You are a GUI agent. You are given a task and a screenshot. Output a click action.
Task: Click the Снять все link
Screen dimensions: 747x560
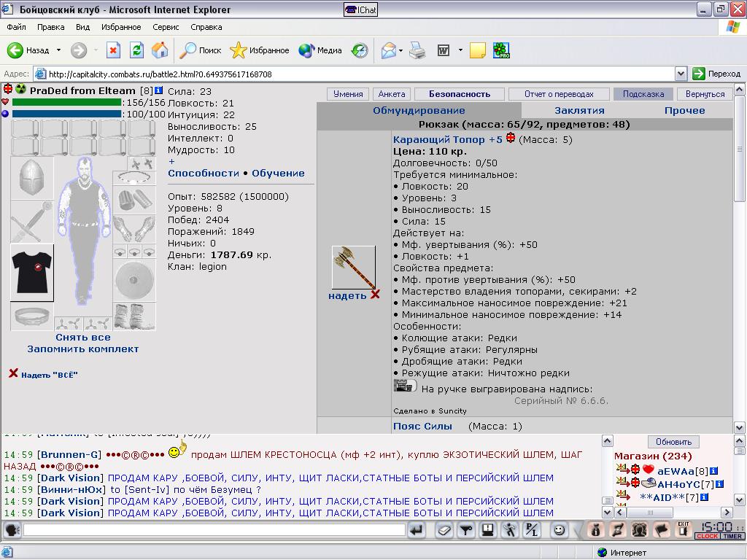[83, 337]
